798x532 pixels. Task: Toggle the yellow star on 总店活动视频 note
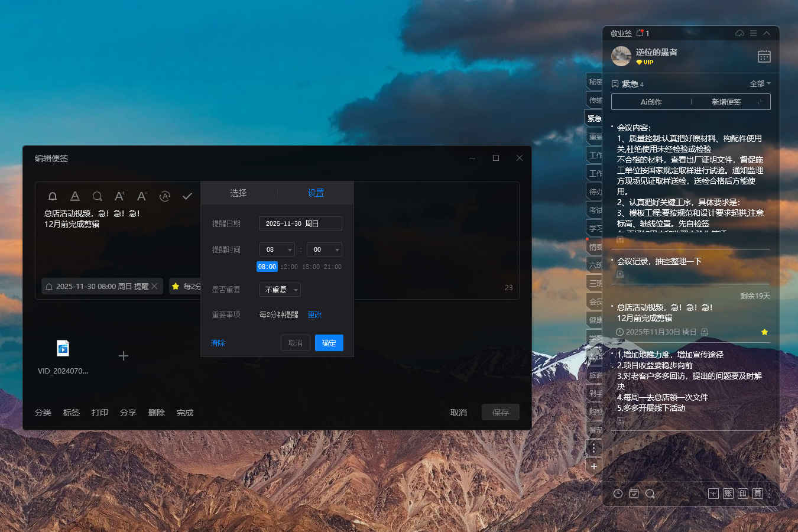point(764,332)
